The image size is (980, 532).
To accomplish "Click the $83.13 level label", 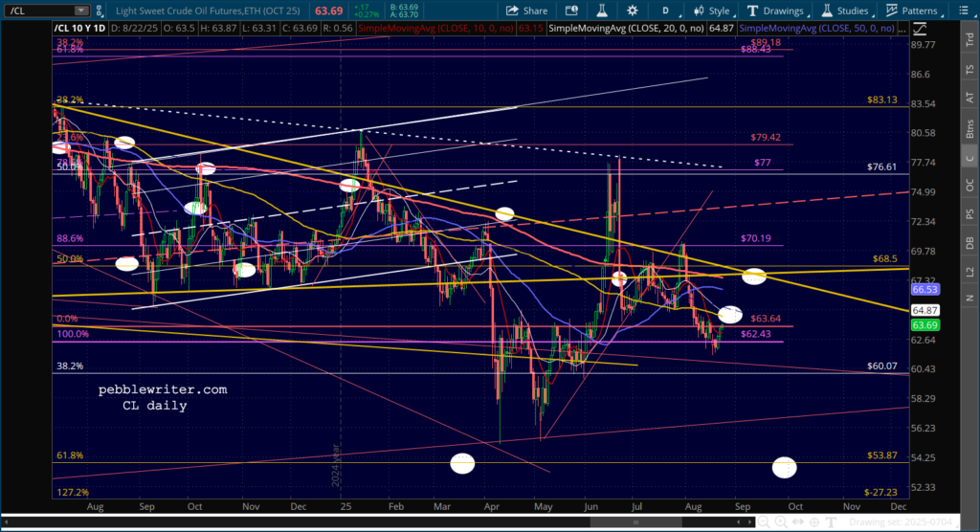I will [x=881, y=100].
